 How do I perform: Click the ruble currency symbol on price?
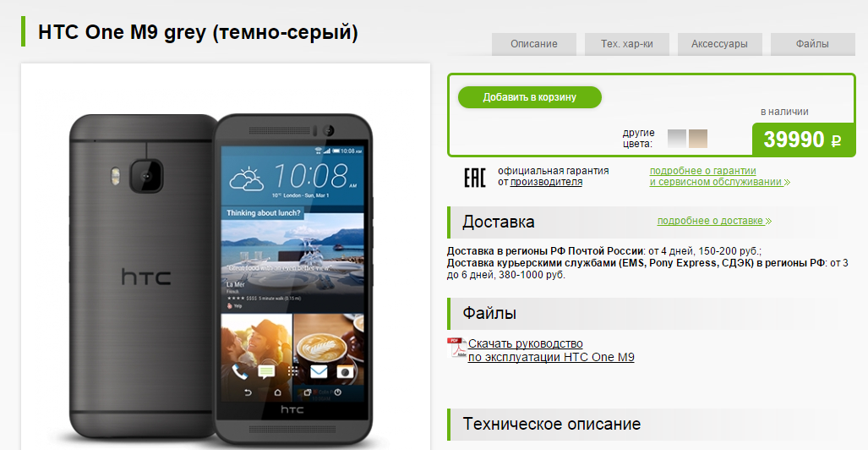[836, 140]
